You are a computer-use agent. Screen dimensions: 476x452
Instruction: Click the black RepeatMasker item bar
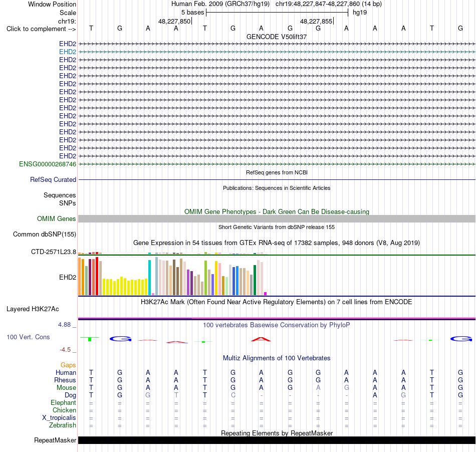point(277,440)
